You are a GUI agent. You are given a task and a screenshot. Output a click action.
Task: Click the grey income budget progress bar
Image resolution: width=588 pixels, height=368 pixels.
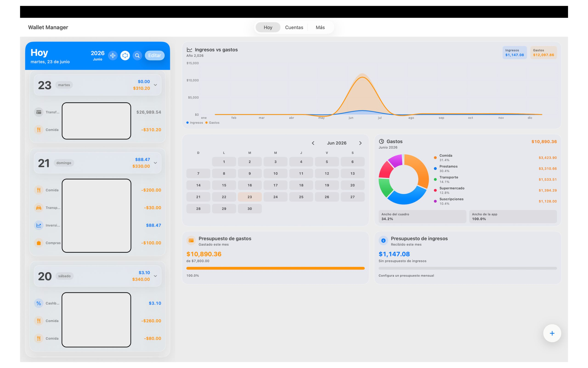tap(467, 268)
